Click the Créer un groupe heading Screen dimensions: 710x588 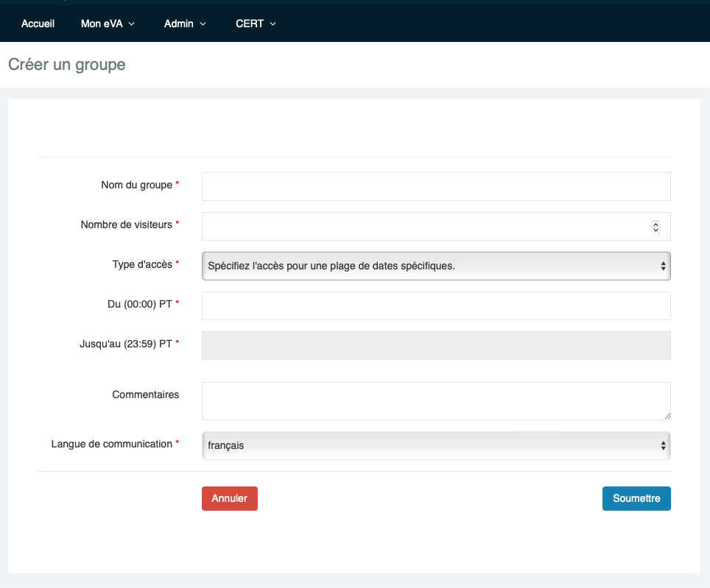(66, 65)
